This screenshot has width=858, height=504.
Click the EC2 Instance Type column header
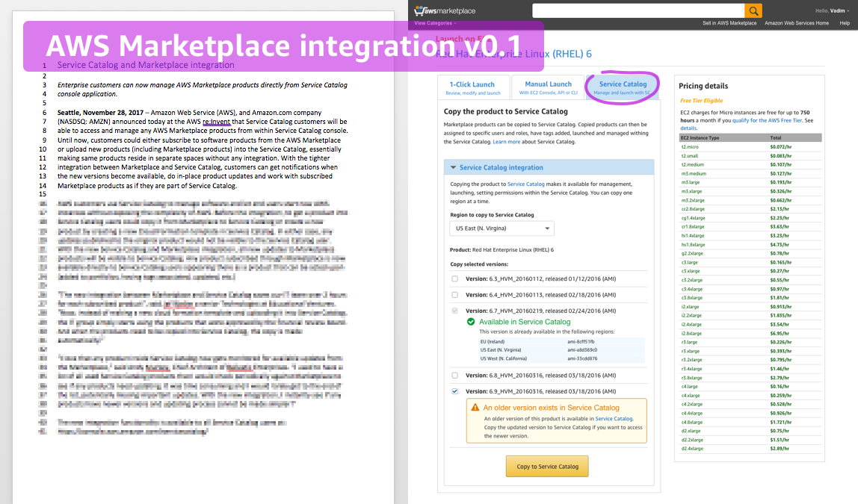tap(700, 137)
